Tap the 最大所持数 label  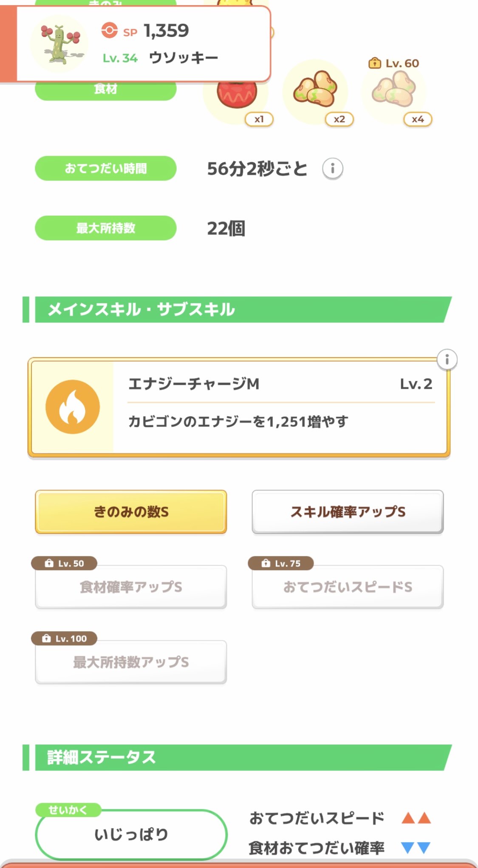pyautogui.click(x=105, y=228)
